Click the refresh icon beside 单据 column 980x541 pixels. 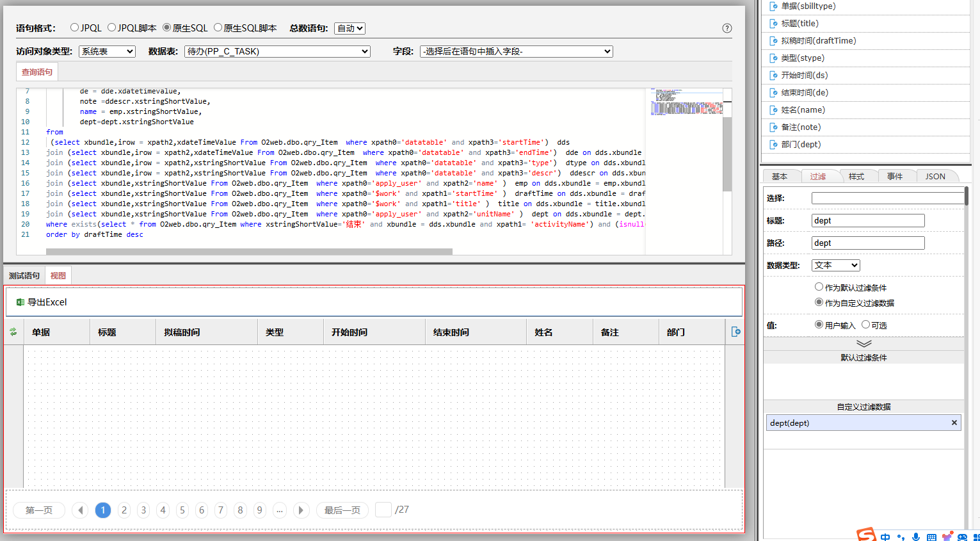[x=13, y=332]
